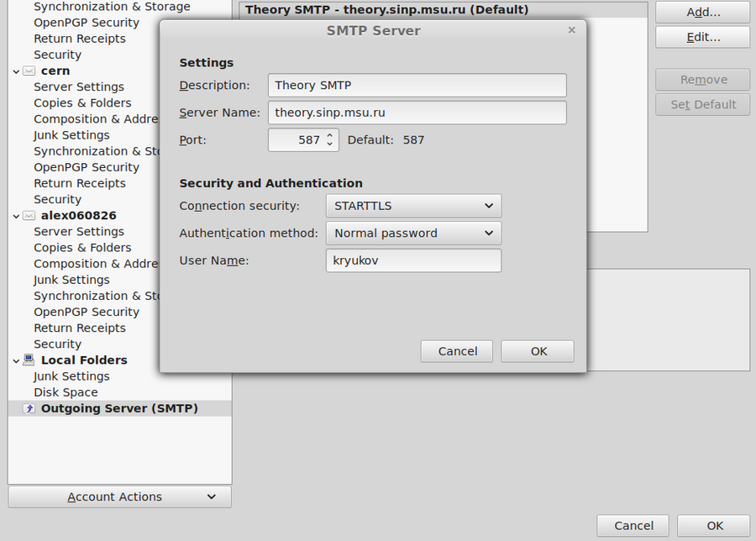Collapse the cern account tree
This screenshot has height=541, width=756.
click(x=16, y=71)
